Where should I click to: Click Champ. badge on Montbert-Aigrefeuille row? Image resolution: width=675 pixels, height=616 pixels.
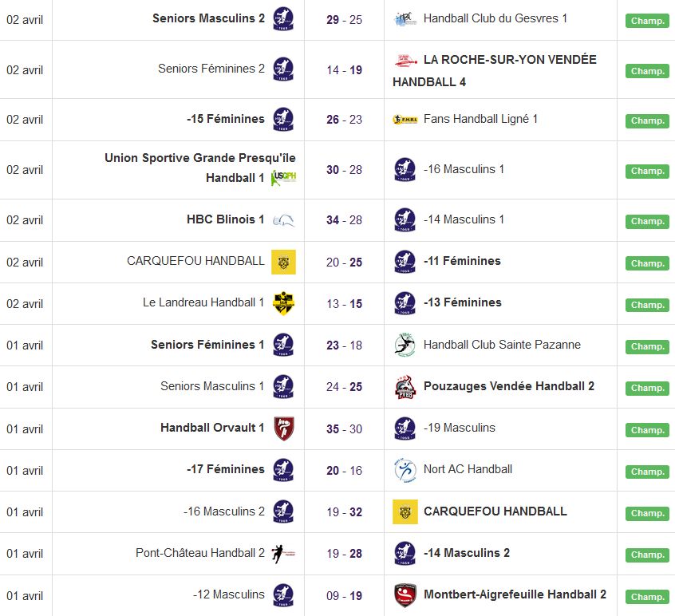[x=647, y=597]
